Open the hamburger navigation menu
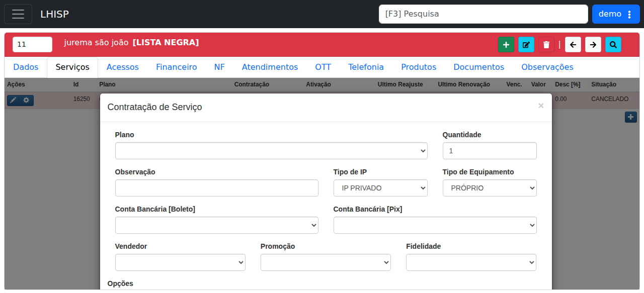 click(x=18, y=14)
